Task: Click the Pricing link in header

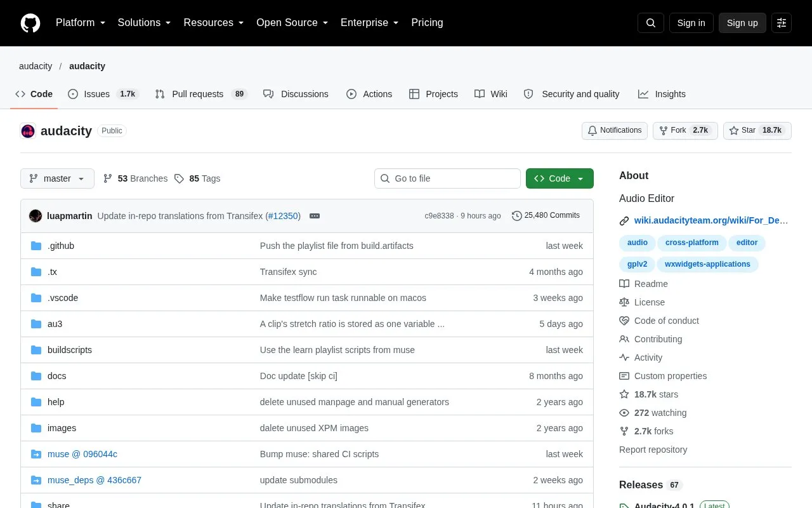Action: (x=427, y=23)
